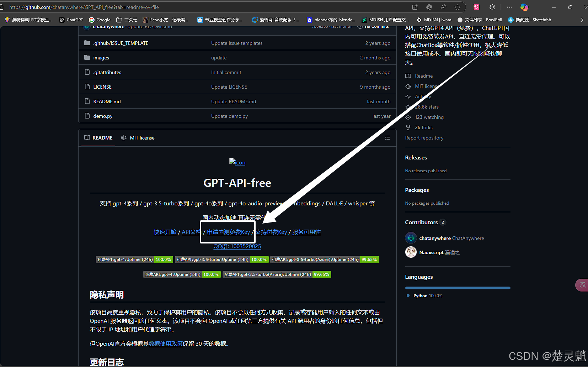Open the 文件列表 - BowlRoll bookmark
Viewport: 588px width, 367px height.
pos(480,20)
